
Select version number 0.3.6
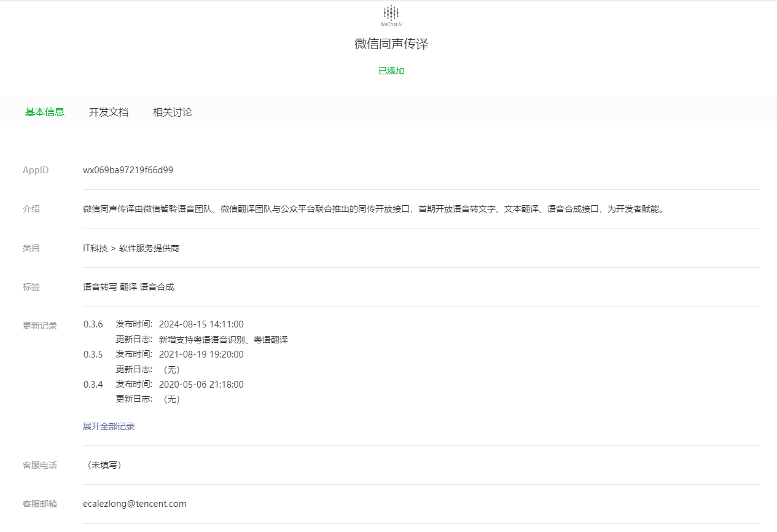click(93, 324)
